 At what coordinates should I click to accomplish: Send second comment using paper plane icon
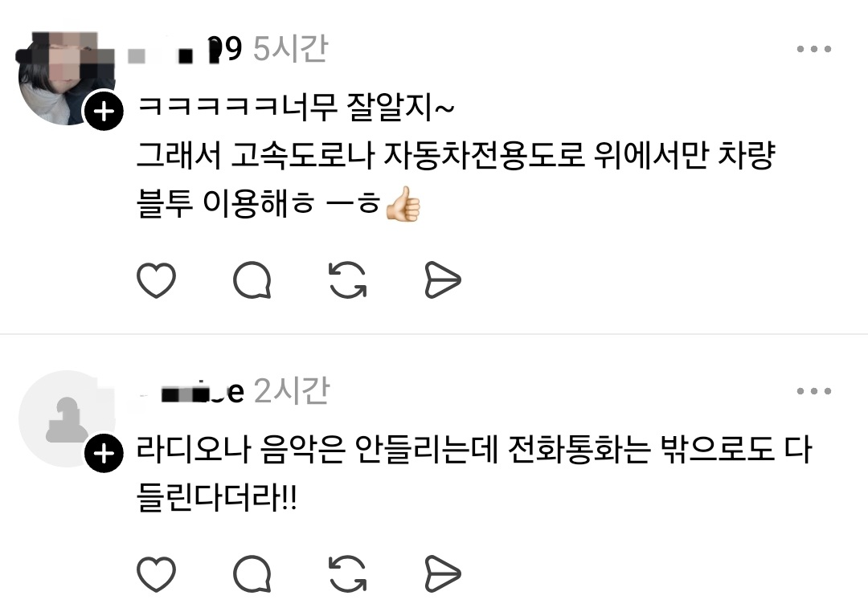442,573
